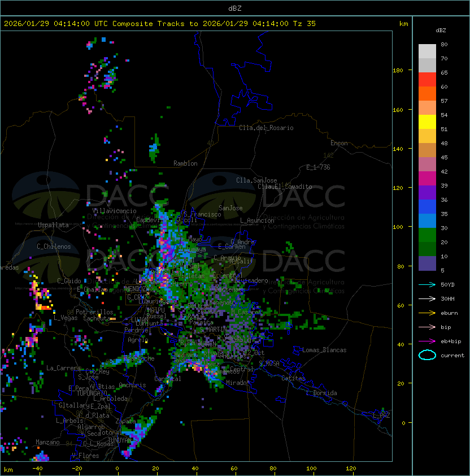Click the 'km' label on bottom axis
The height and width of the screenshot is (476, 470).
point(8,470)
